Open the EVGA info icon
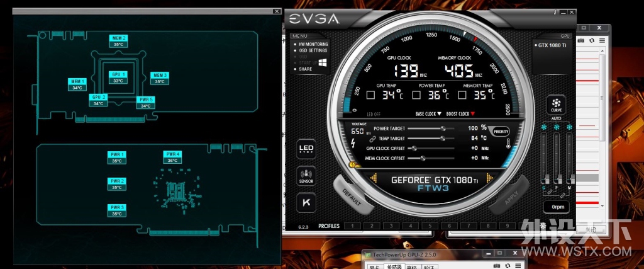This screenshot has width=644, height=269. (555, 13)
